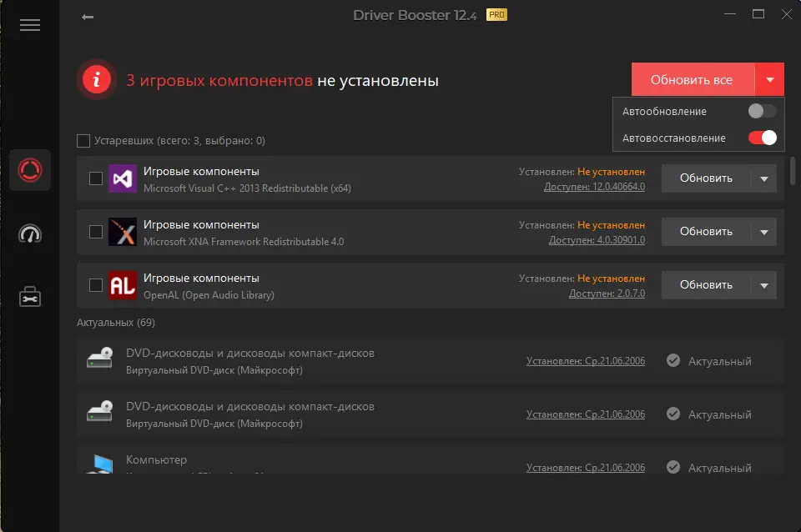Check the Устаревших select-all checkbox
The height and width of the screenshot is (532, 801).
click(83, 141)
